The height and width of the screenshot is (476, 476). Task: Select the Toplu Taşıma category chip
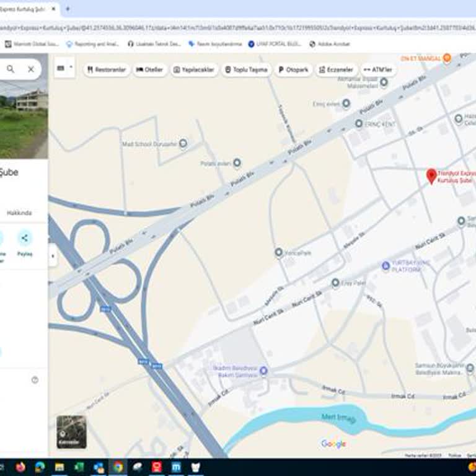tap(247, 70)
